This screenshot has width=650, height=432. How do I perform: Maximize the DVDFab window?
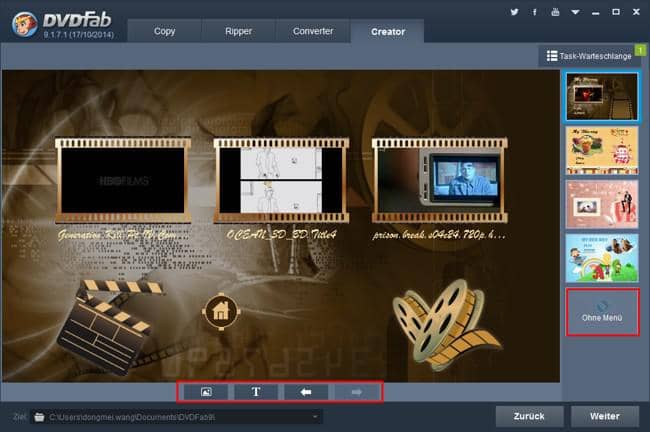click(x=616, y=12)
